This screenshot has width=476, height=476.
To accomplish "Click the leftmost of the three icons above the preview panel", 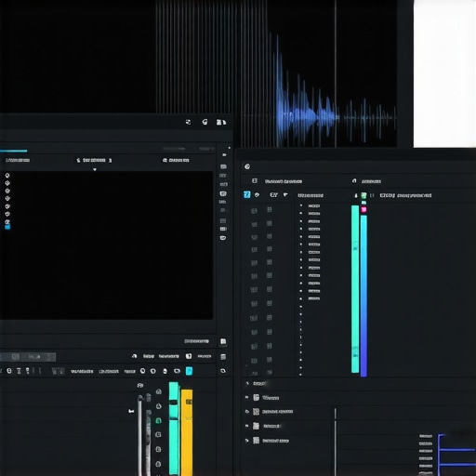I will tap(188, 122).
